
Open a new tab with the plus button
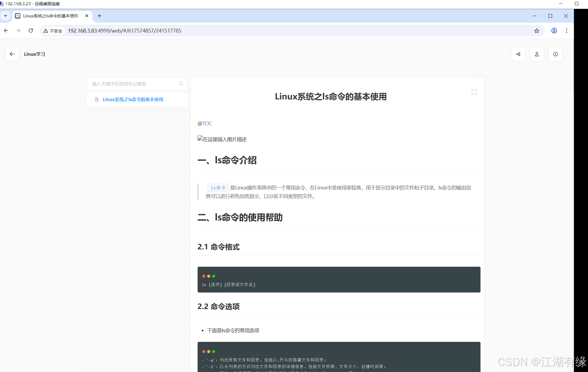point(99,16)
